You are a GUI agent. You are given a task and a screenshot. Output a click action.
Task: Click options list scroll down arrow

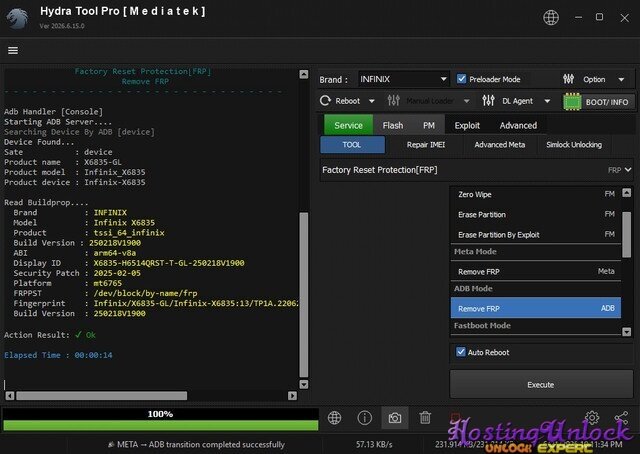pos(627,332)
